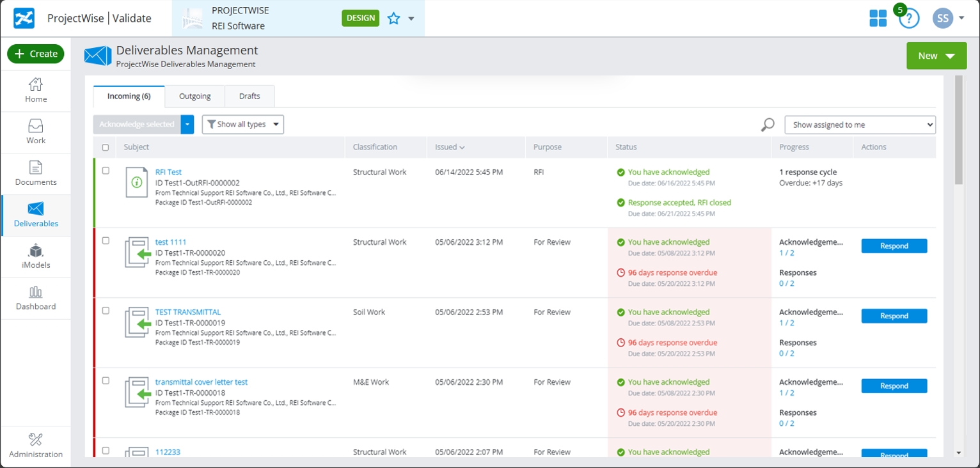Sort by the Status column header

point(626,147)
